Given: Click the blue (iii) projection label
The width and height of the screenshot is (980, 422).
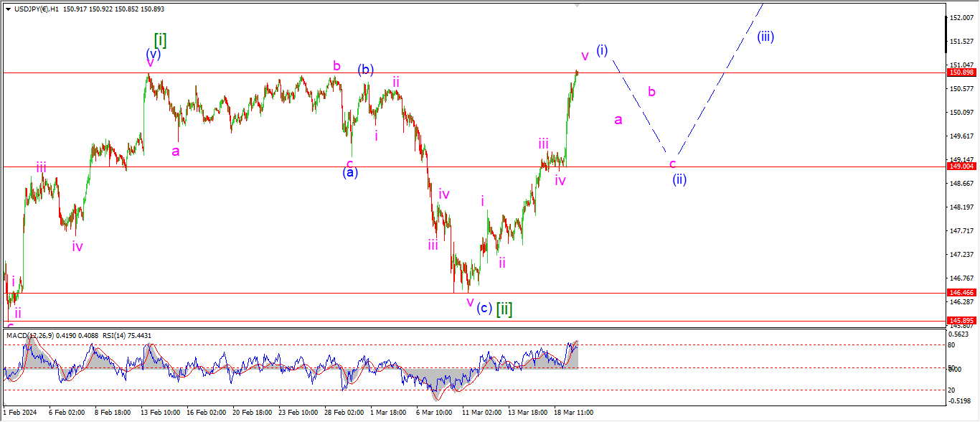Looking at the screenshot, I should coord(765,37).
